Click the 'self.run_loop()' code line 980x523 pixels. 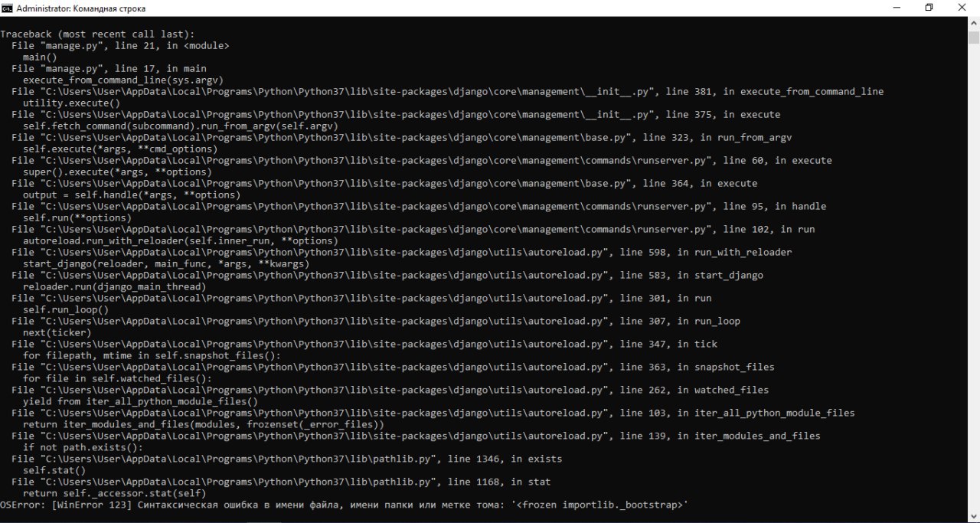coord(66,310)
